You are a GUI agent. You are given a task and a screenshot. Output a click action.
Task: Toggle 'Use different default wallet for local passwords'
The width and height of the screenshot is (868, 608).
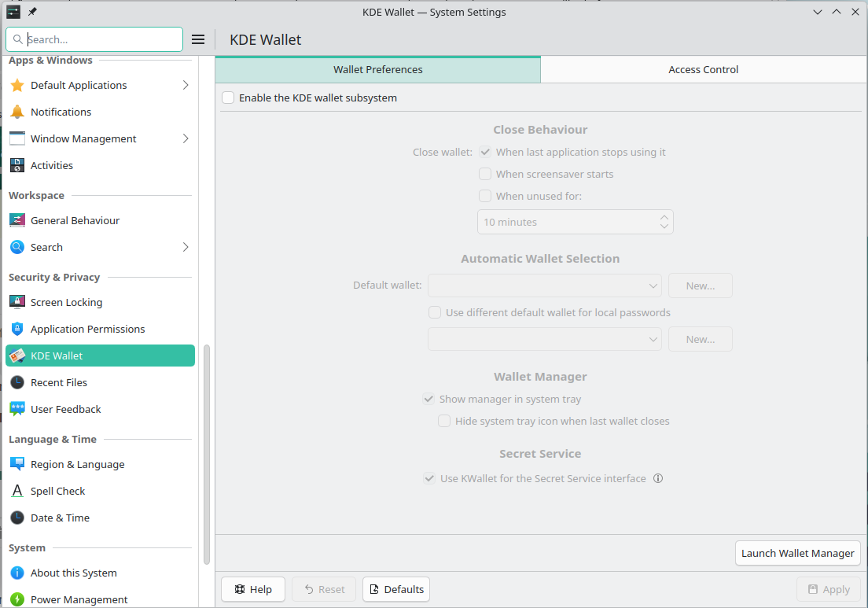(435, 312)
